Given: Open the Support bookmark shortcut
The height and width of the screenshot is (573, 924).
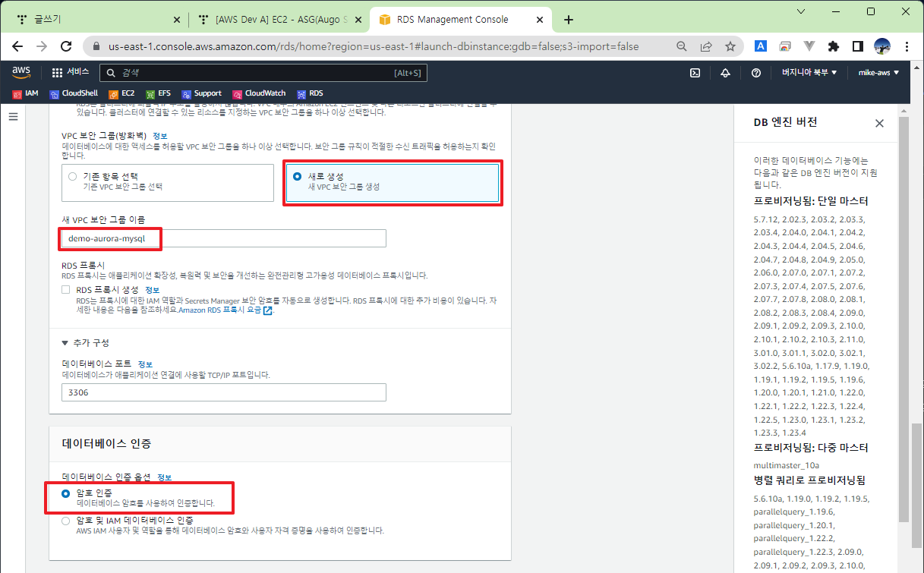Looking at the screenshot, I should tap(201, 93).
